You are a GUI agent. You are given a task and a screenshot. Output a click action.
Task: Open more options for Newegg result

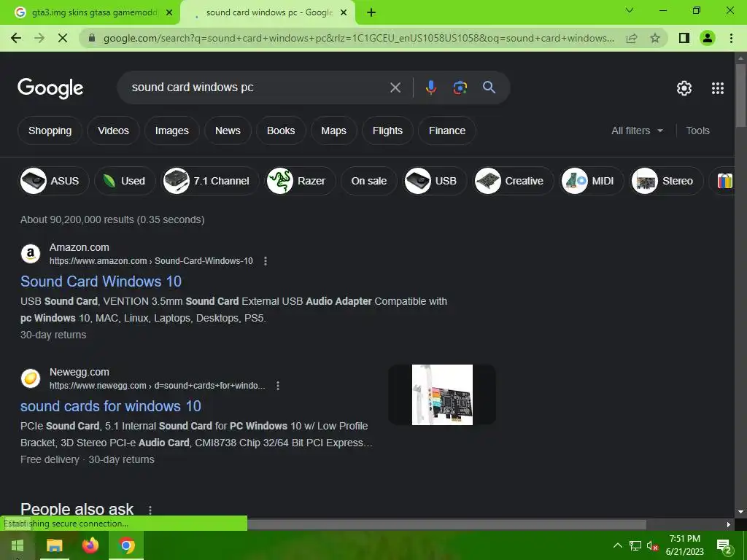click(x=278, y=386)
